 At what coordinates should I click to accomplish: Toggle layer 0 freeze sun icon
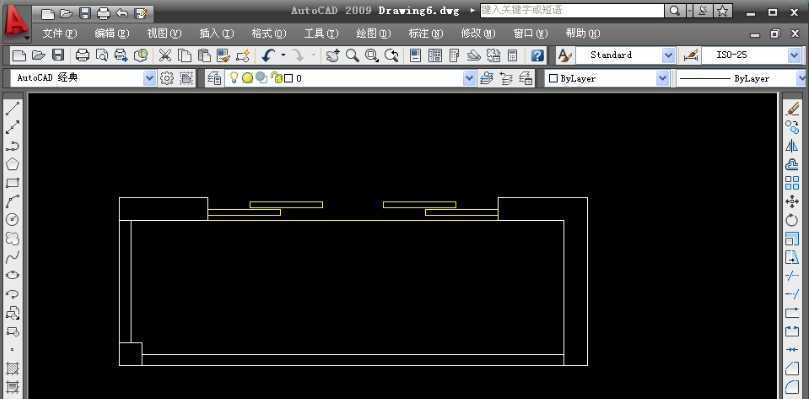247,78
